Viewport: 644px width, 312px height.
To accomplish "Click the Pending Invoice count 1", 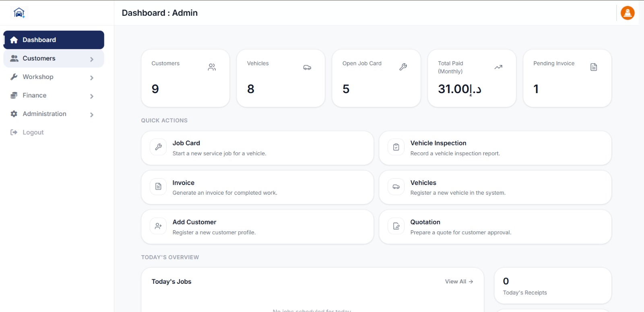I will (536, 89).
